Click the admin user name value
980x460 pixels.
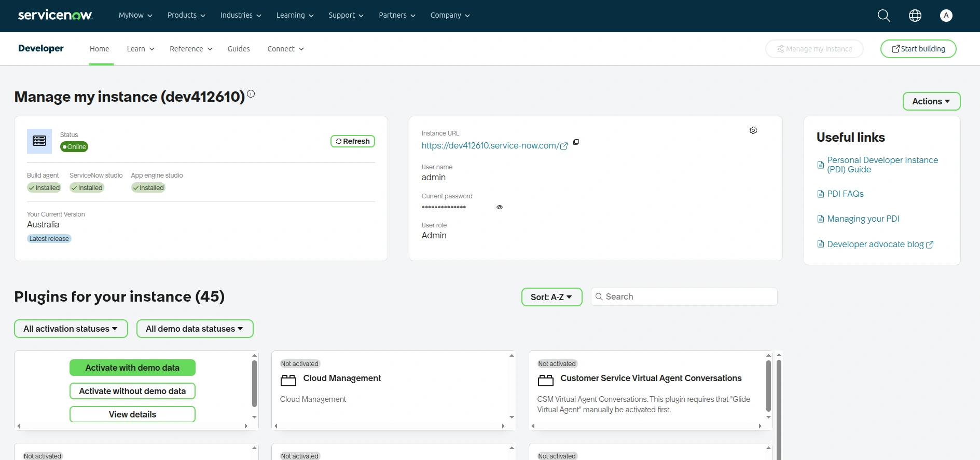pos(434,178)
